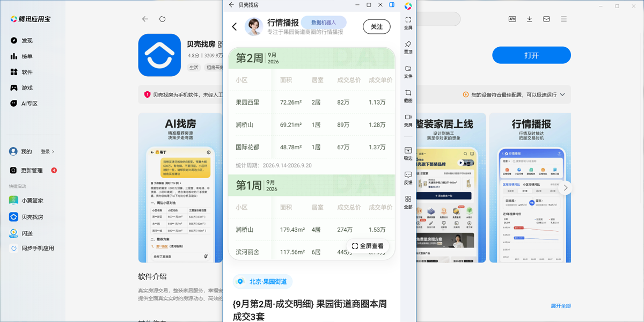
Task: Open AI专区 in the sidebar
Action: [x=24, y=104]
